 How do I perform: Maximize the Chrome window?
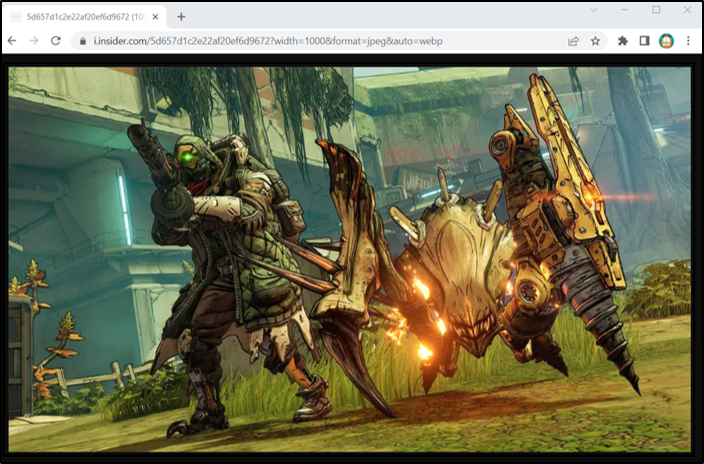tap(656, 10)
